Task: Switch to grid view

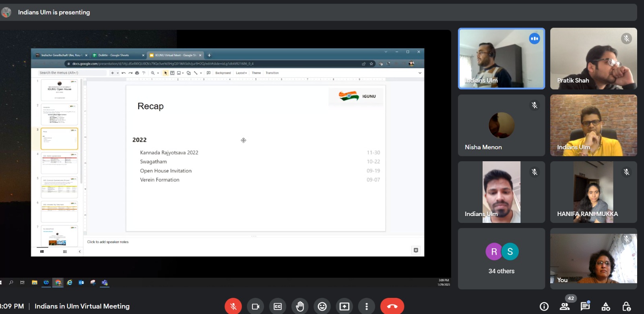Action: [65, 252]
